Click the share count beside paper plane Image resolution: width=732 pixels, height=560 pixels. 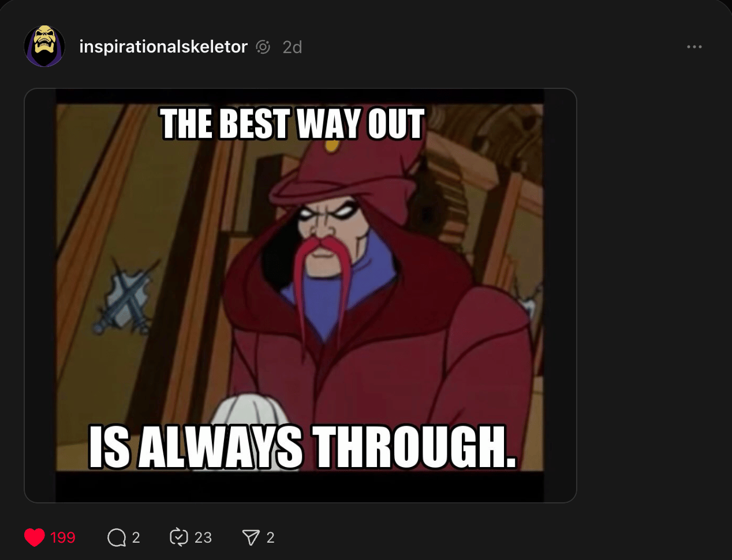point(270,537)
